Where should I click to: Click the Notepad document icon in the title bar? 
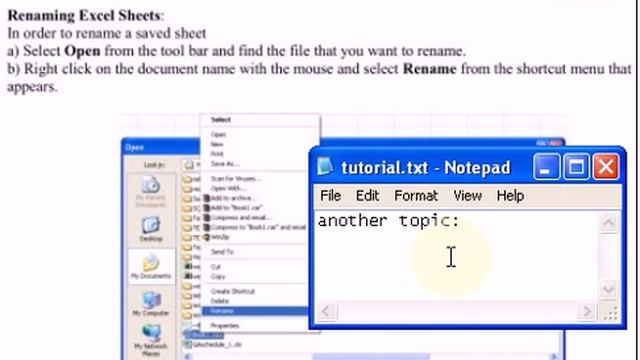(x=325, y=167)
